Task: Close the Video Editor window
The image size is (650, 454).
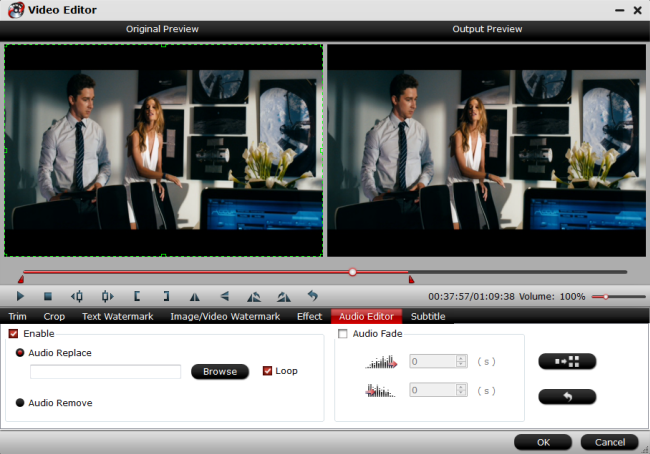Action: point(638,10)
